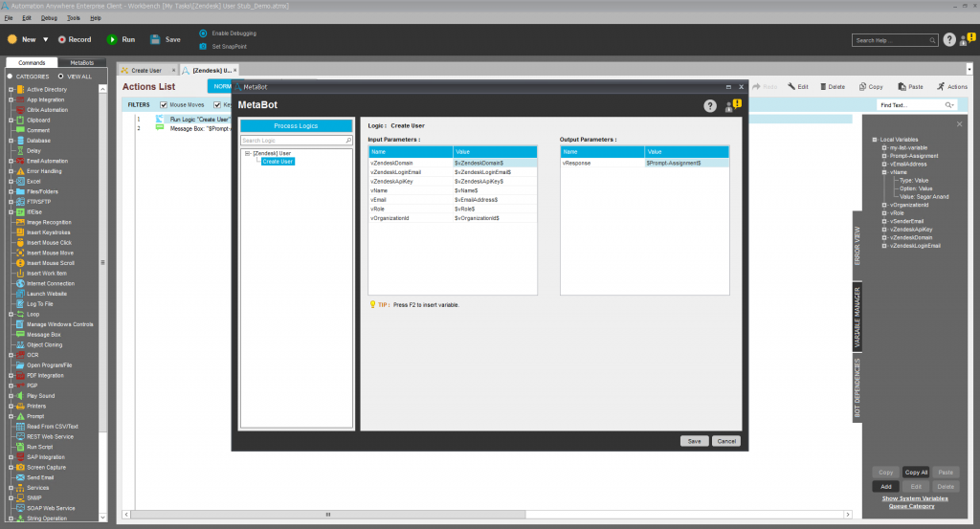Select the Insert Keystrokes command
The height and width of the screenshot is (529, 980).
[x=48, y=232]
